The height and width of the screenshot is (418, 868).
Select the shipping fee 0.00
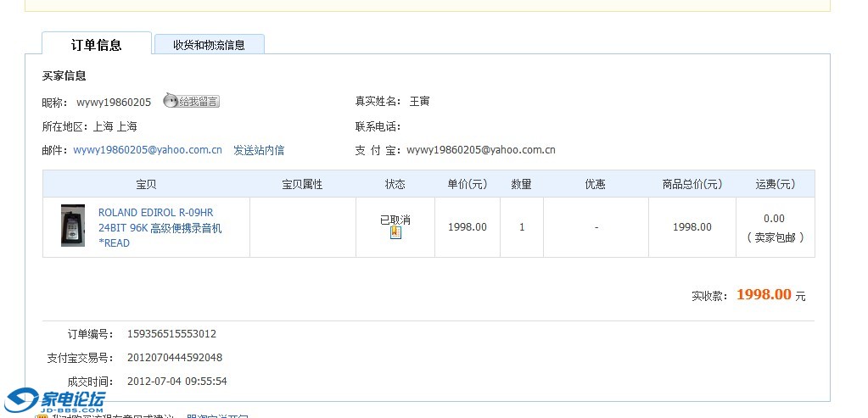pos(774,219)
